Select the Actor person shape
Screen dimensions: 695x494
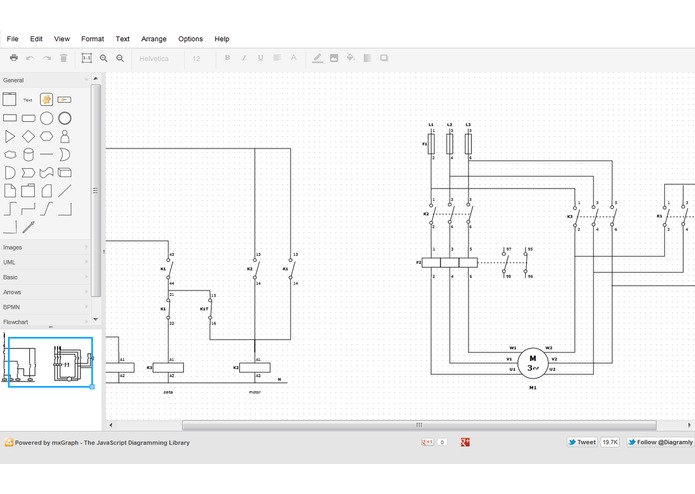65,136
